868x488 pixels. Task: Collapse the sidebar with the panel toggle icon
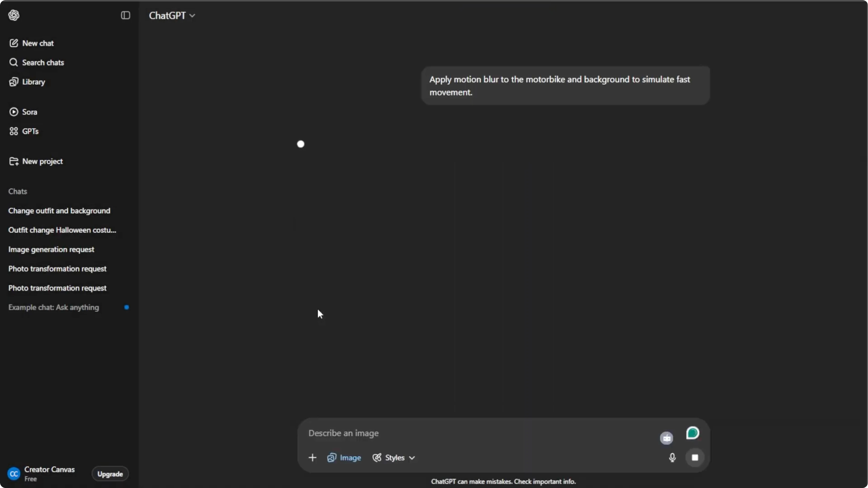125,15
